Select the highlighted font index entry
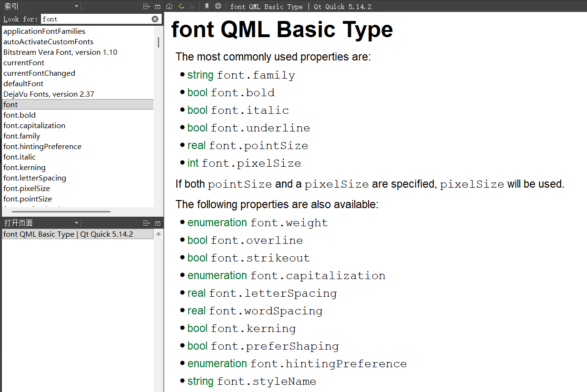Viewport: 587px width, 392px height. (x=78, y=105)
